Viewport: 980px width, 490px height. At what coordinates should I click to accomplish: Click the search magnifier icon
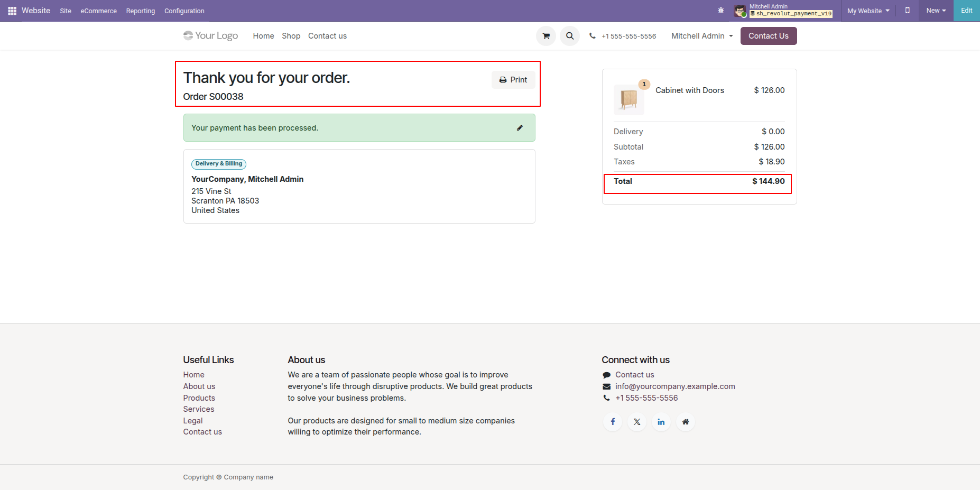click(x=570, y=36)
